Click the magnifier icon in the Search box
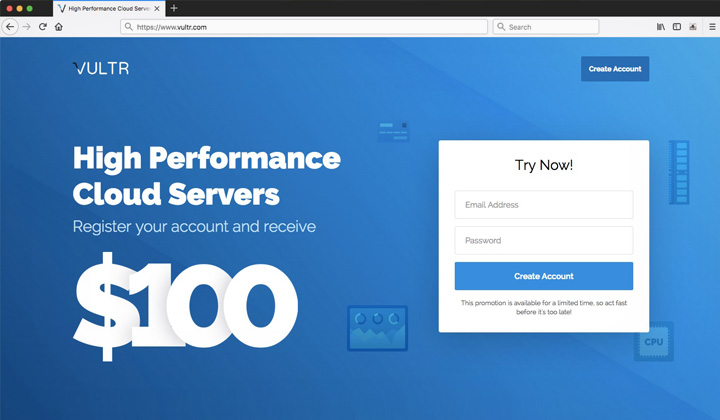 (x=501, y=27)
